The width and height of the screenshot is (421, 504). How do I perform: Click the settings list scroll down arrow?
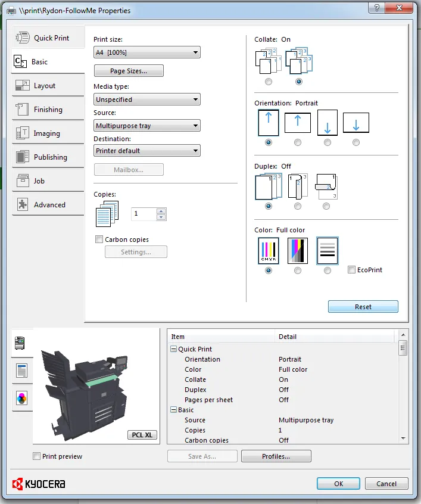403,438
